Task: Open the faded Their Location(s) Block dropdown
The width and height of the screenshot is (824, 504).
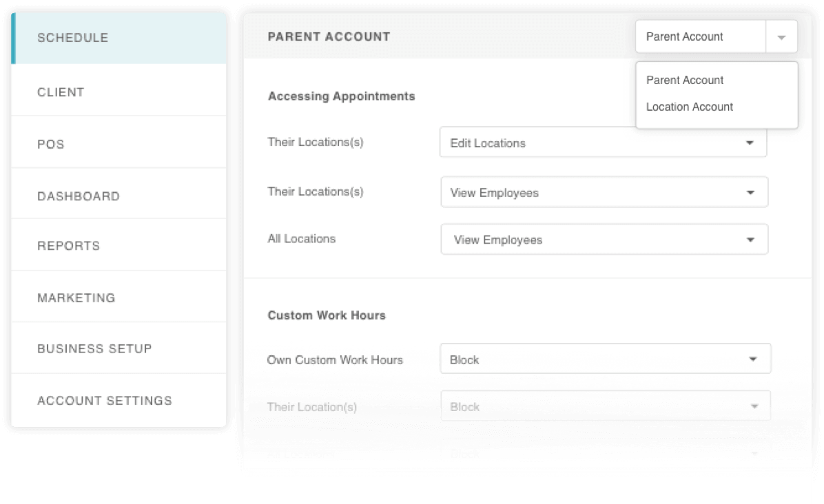Action: (606, 406)
